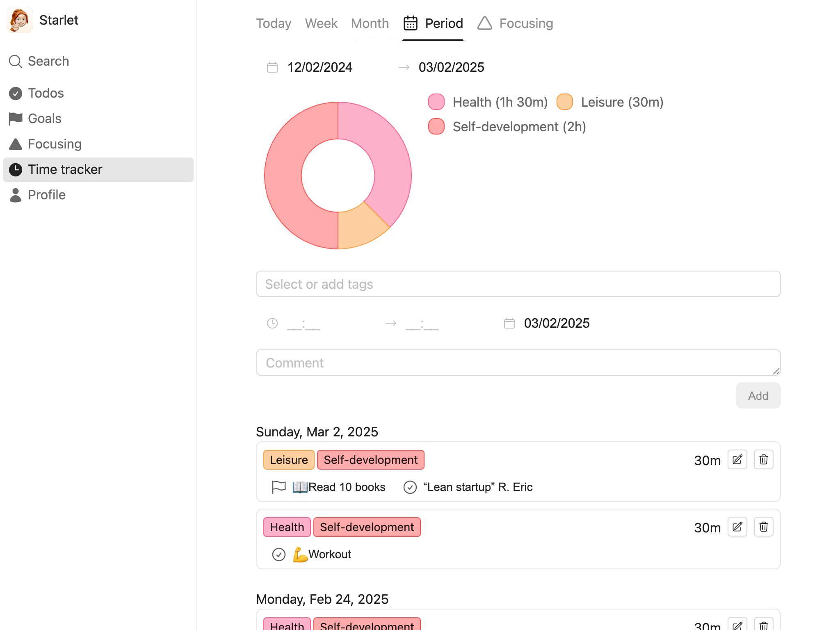The image size is (840, 630).
Task: Open the period end date 03/02/2025 picker
Action: pyautogui.click(x=451, y=67)
